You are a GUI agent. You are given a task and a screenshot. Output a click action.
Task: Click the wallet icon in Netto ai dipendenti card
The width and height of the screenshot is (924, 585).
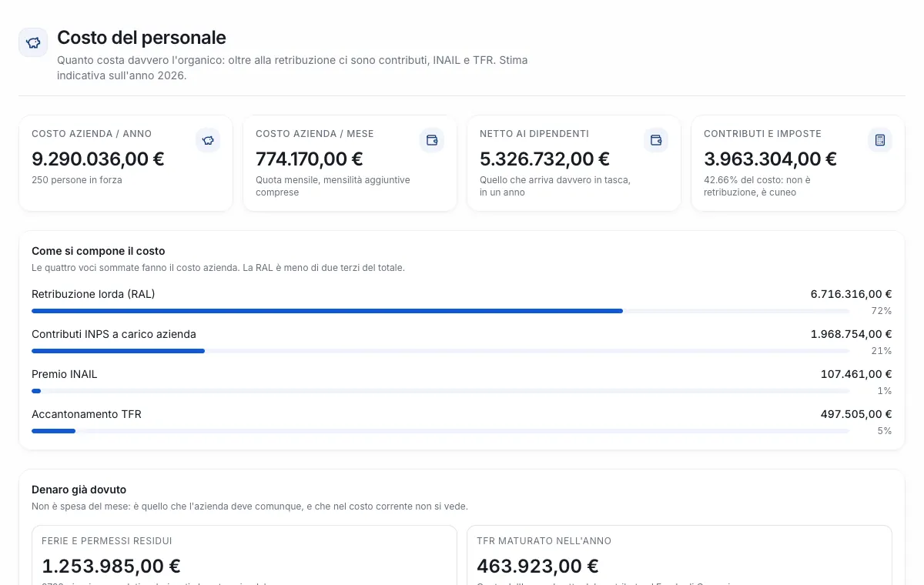(x=656, y=140)
